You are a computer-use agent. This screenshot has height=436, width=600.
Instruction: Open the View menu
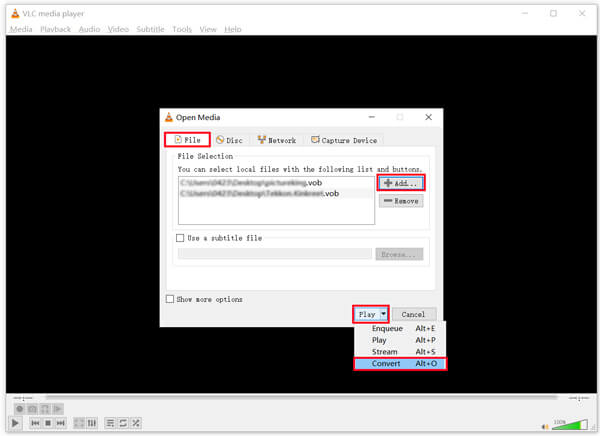pos(208,29)
